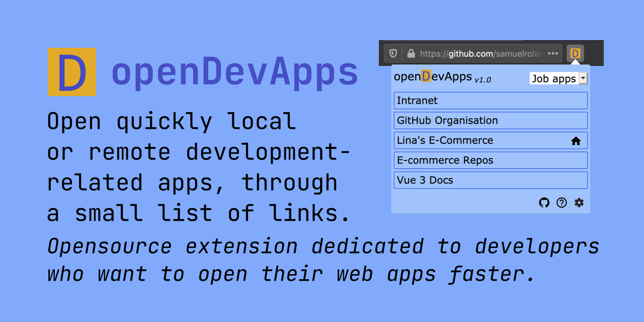Open Lina's E-Commerce link
The width and height of the screenshot is (644, 322).
[x=491, y=140]
